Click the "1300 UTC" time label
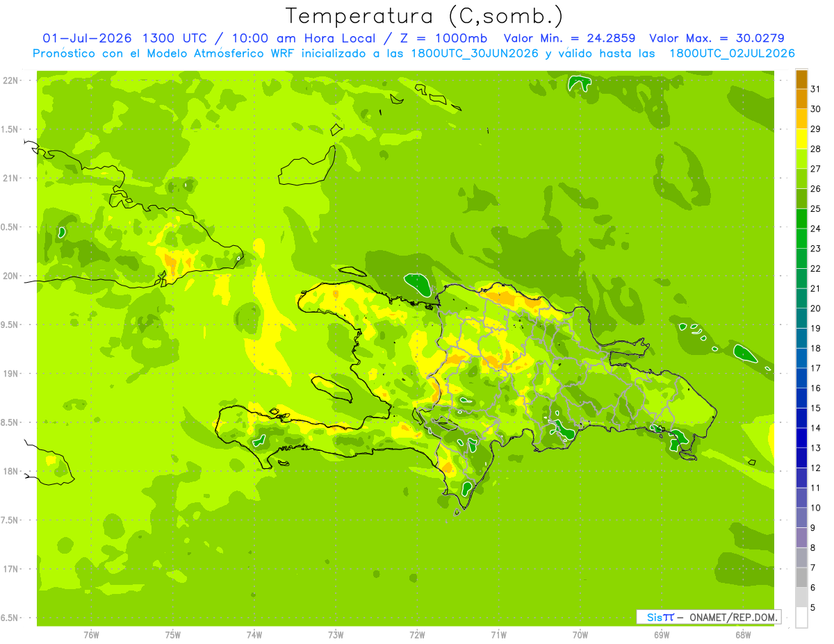This screenshot has width=834, height=644. click(173, 38)
